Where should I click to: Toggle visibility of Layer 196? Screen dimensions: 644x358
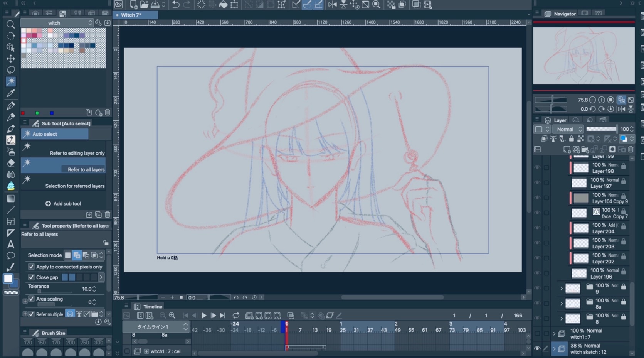537,273
